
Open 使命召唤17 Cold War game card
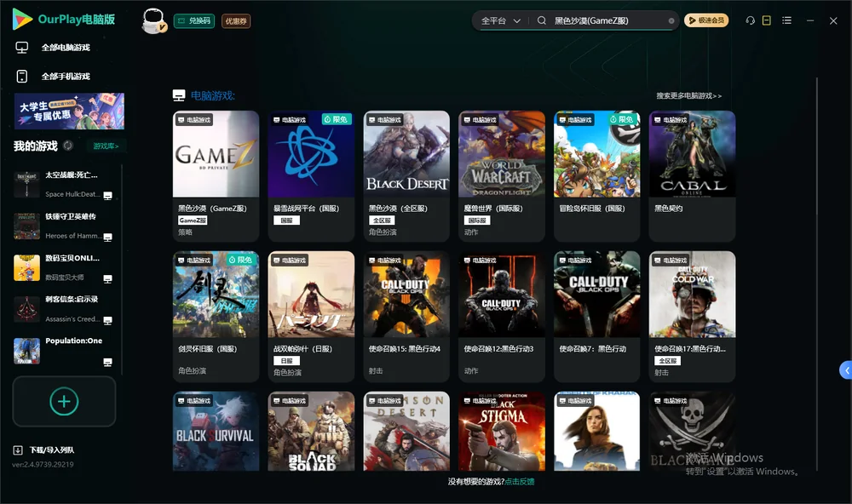(692, 317)
